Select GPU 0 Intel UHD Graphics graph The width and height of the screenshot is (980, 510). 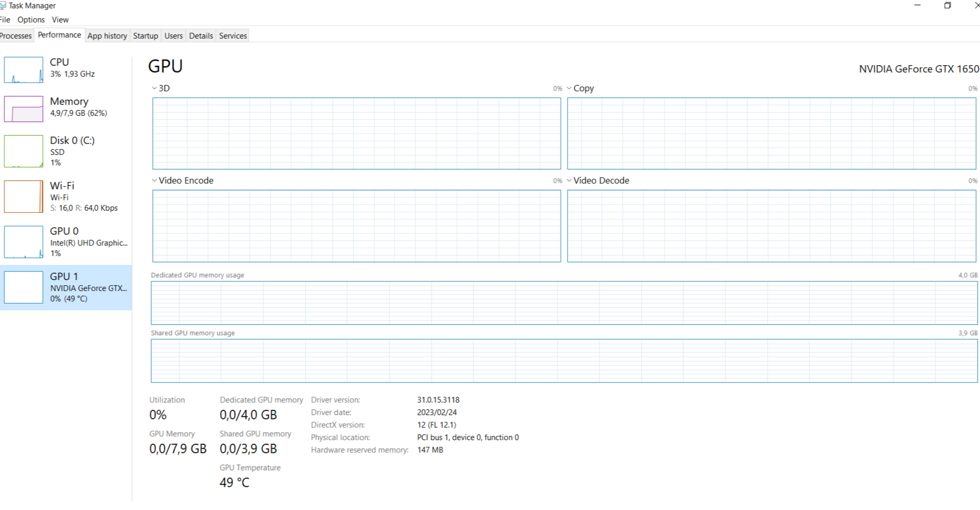pos(24,242)
